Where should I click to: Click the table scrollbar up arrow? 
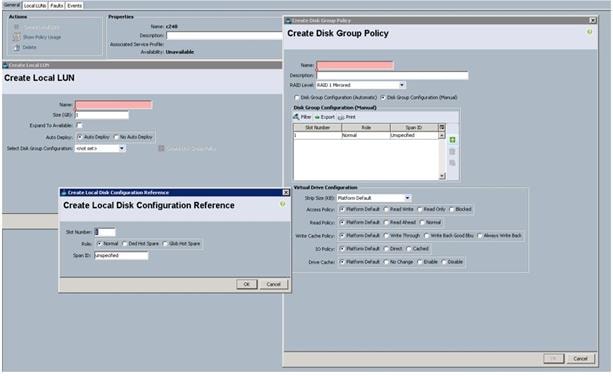pyautogui.click(x=442, y=135)
